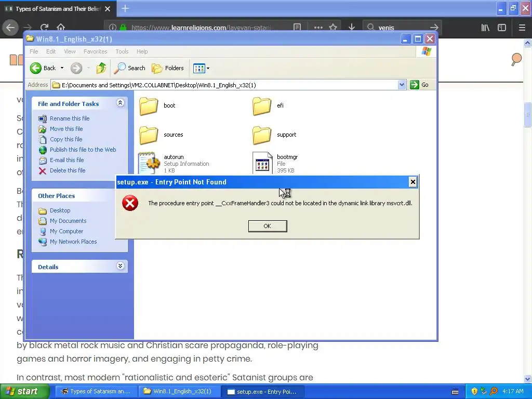Toggle the Firefox sidebar icon
Image resolution: width=532 pixels, height=399 pixels.
point(502,28)
